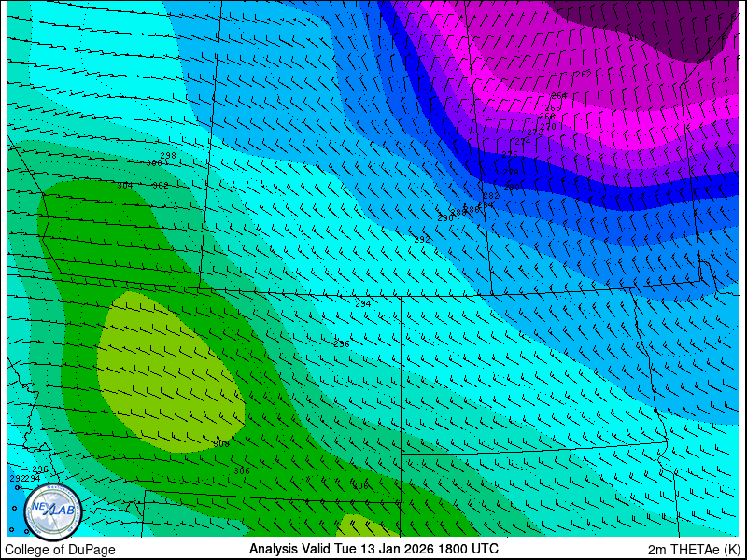This screenshot has height=560, width=747.
Task: Click the 302 contour label
Action: (161, 185)
